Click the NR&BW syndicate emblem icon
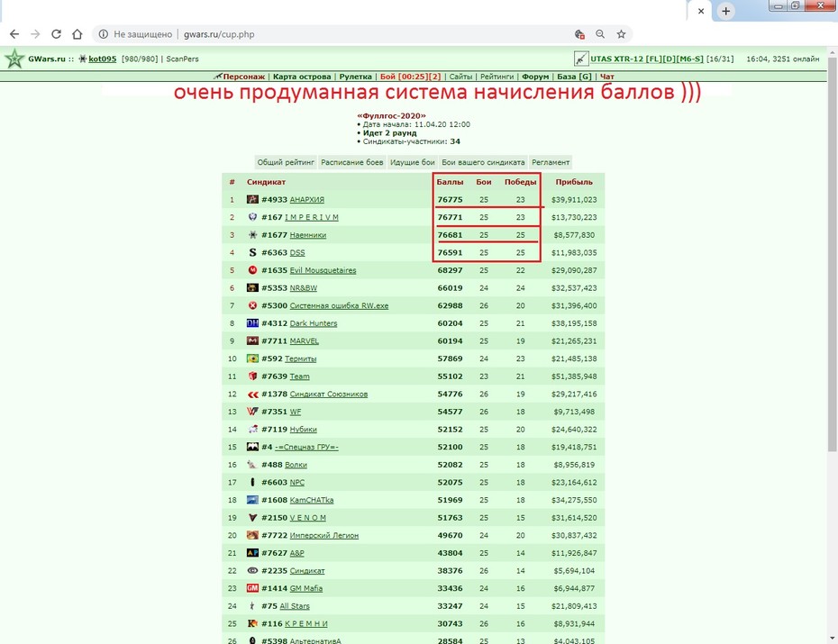 (252, 287)
